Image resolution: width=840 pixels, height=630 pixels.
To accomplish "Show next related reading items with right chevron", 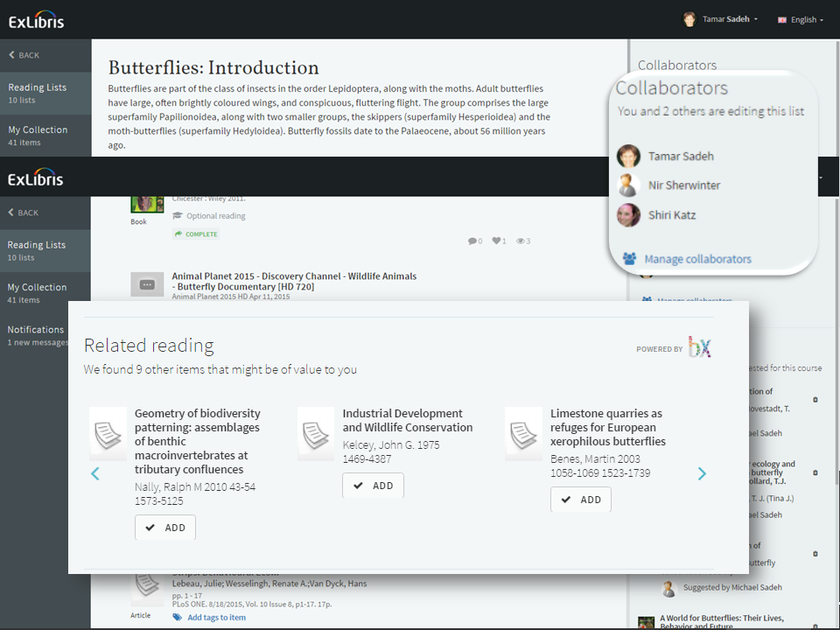I will pos(702,473).
